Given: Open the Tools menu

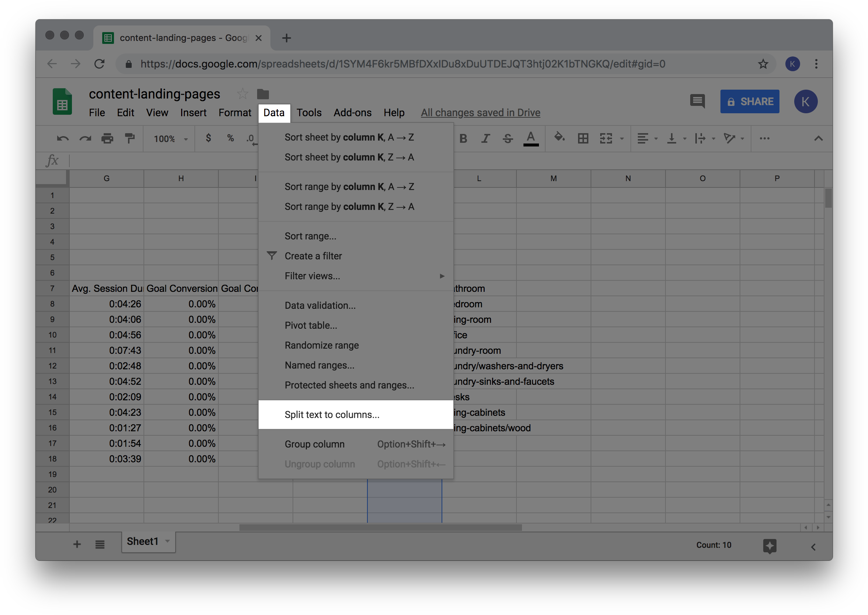Looking at the screenshot, I should click(309, 113).
